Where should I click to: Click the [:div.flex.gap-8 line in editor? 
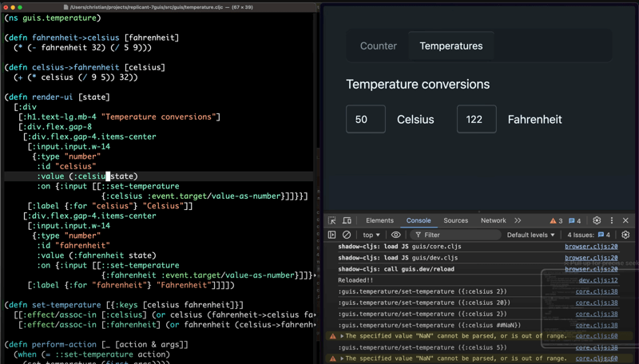[x=55, y=127]
